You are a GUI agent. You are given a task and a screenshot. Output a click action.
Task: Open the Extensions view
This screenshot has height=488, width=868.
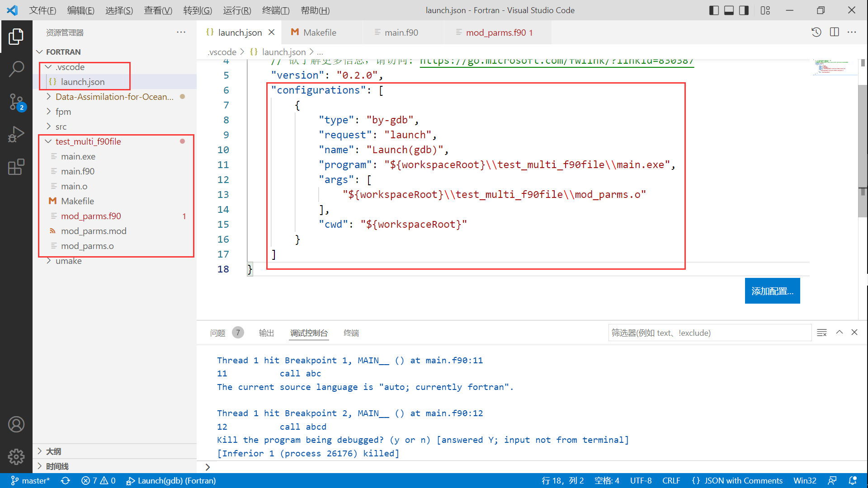[x=16, y=167]
